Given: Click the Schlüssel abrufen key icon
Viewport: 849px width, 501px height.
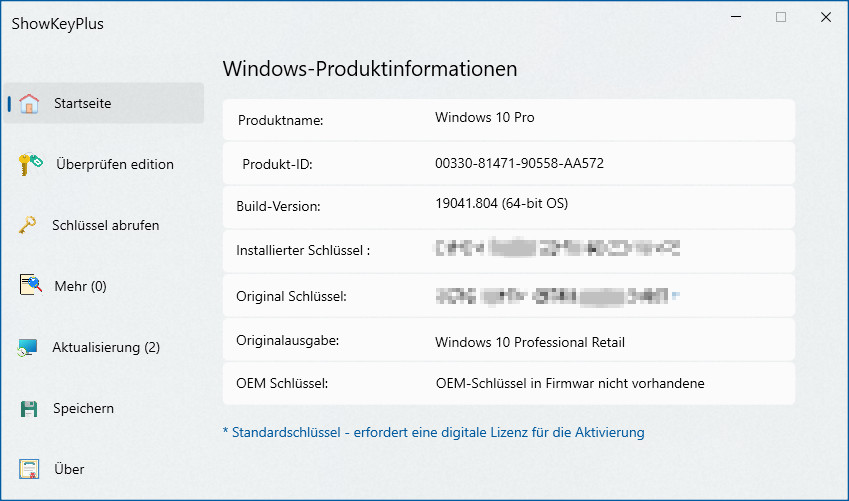Looking at the screenshot, I should (28, 226).
